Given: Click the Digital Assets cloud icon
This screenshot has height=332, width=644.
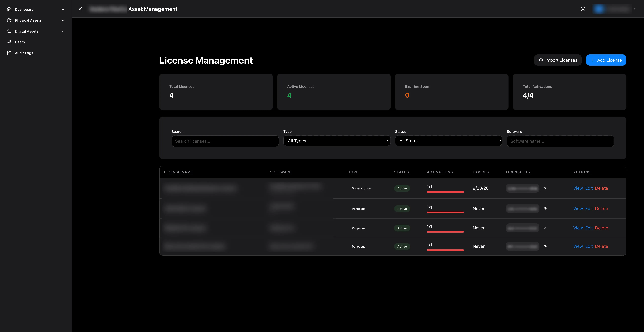Looking at the screenshot, I should click(x=9, y=31).
